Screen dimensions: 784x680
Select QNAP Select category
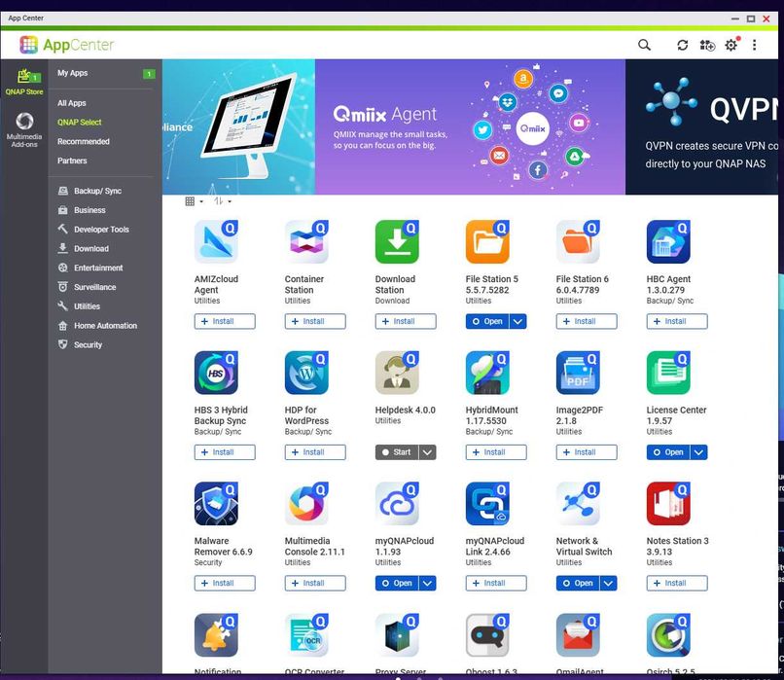point(79,123)
